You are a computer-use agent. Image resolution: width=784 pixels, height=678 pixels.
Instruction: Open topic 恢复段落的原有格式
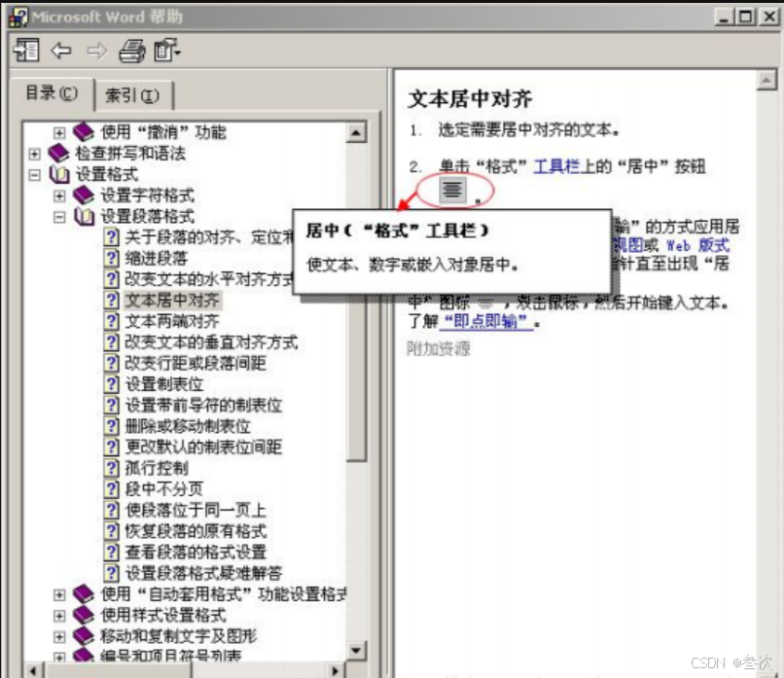tap(196, 531)
